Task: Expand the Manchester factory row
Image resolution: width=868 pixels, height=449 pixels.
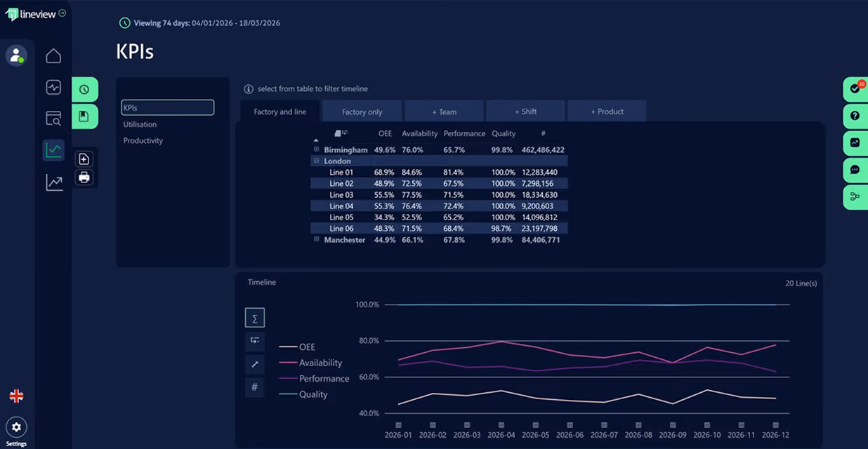Action: click(316, 239)
